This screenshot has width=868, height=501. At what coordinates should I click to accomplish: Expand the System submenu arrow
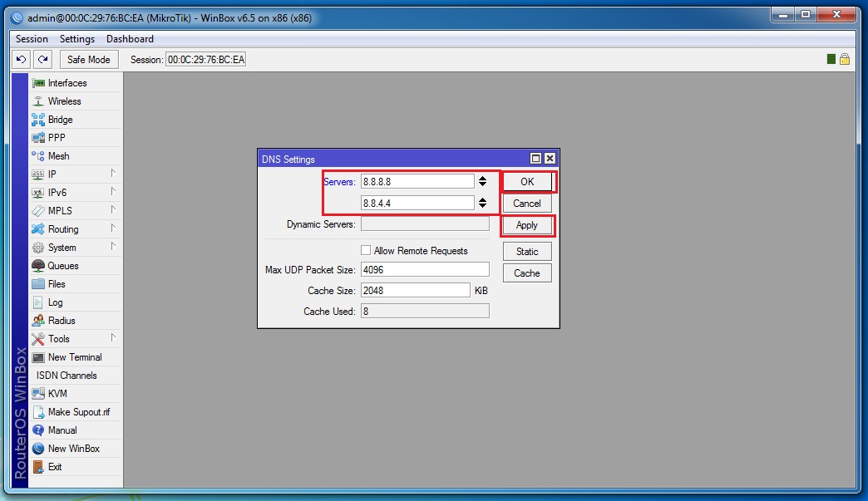coord(113,247)
